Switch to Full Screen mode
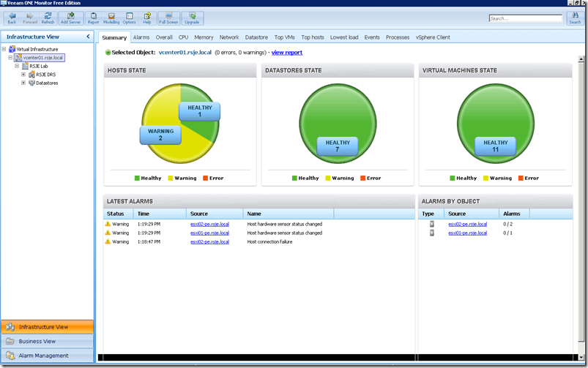This screenshot has height=368, width=588. point(168,18)
